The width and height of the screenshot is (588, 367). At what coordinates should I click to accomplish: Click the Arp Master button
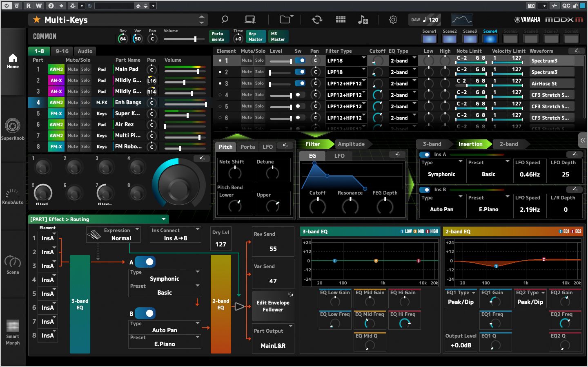pos(256,36)
